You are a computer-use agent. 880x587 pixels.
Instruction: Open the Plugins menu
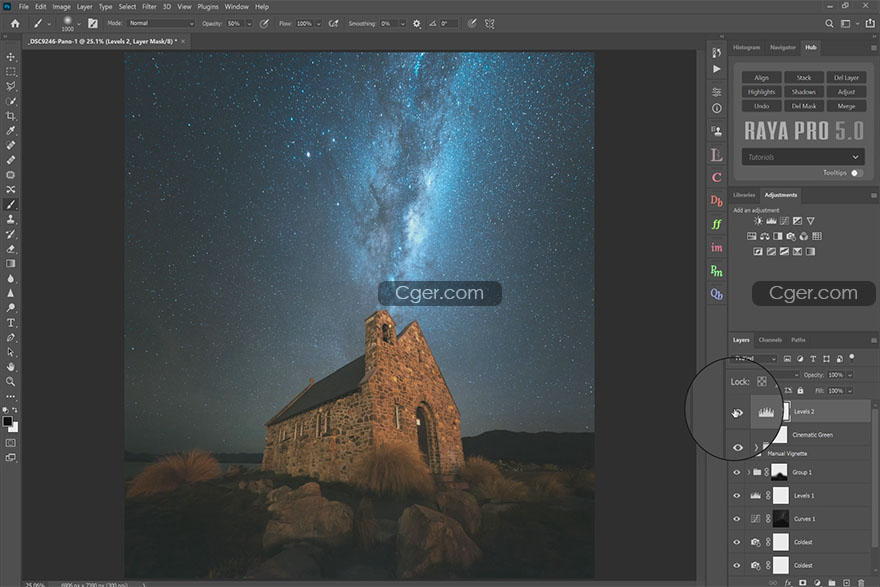coord(208,7)
